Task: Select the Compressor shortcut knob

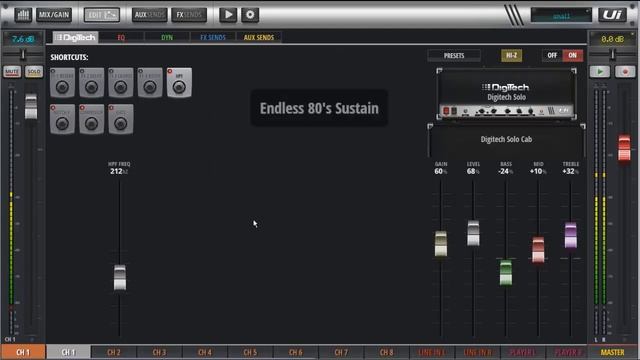Action: [x=91, y=119]
